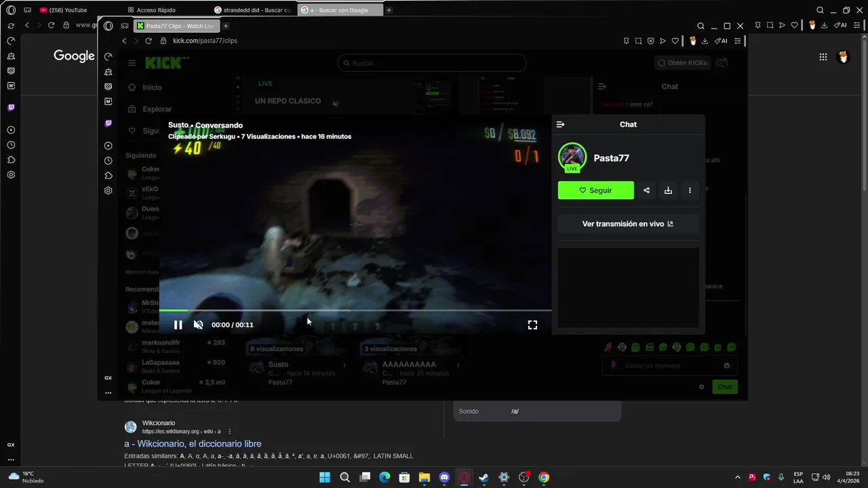This screenshot has width=868, height=488.
Task: Open the GX Cleaner icon in front sidebar
Action: click(x=108, y=71)
